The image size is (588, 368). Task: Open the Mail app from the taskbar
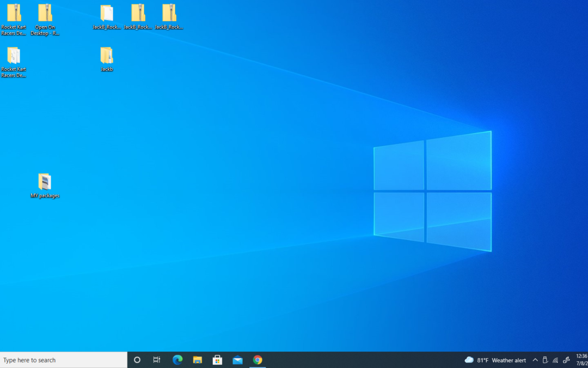[x=237, y=360]
